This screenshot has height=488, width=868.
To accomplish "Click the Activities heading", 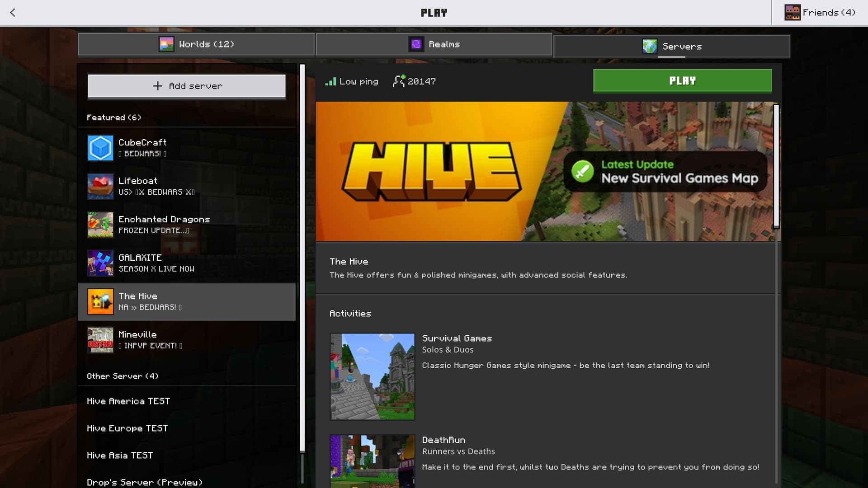I will [350, 314].
